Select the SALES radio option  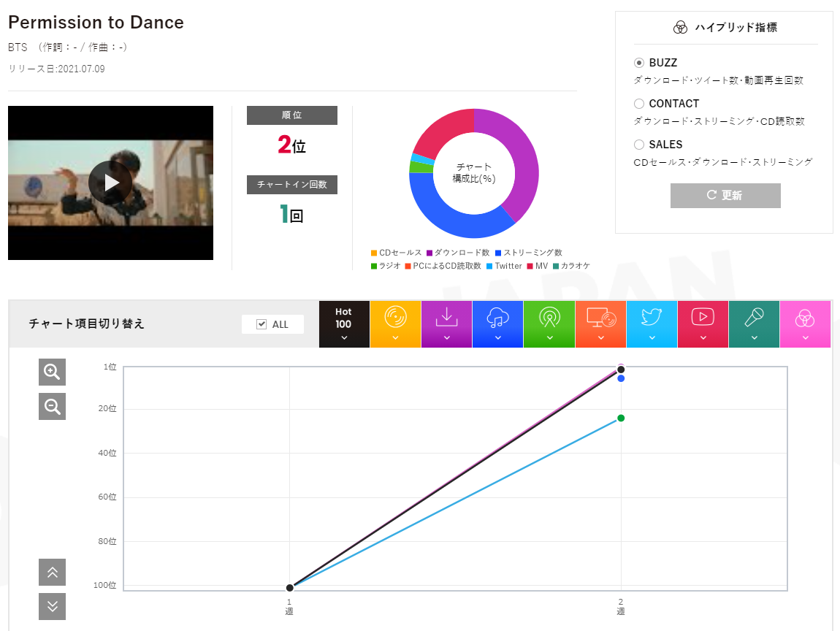coord(639,145)
